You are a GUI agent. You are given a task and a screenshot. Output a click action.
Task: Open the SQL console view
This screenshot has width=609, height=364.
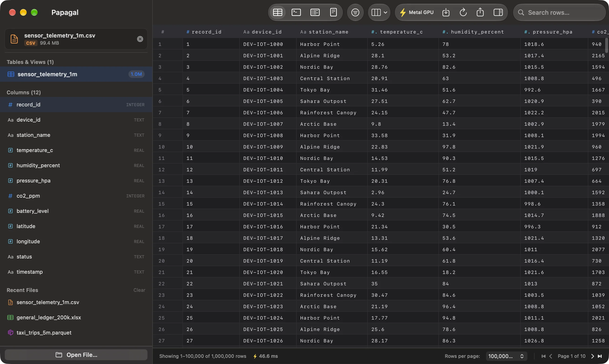[x=296, y=12]
